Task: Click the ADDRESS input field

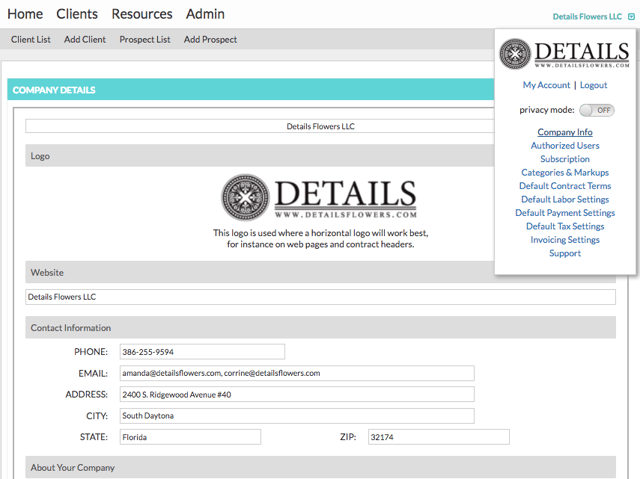Action: [x=297, y=395]
